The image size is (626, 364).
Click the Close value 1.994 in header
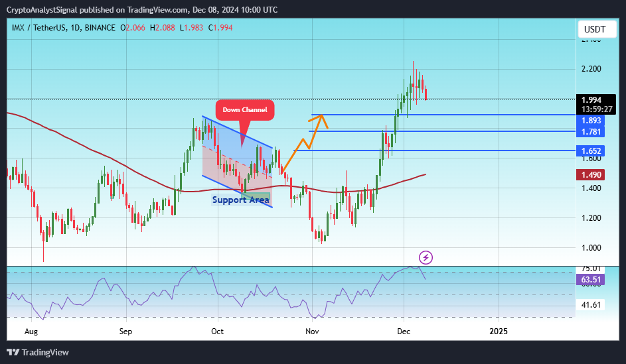(223, 28)
